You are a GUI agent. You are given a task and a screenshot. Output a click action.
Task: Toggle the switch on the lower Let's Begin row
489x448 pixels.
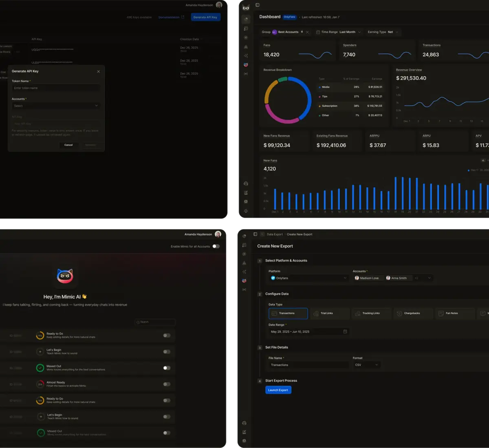point(167,417)
